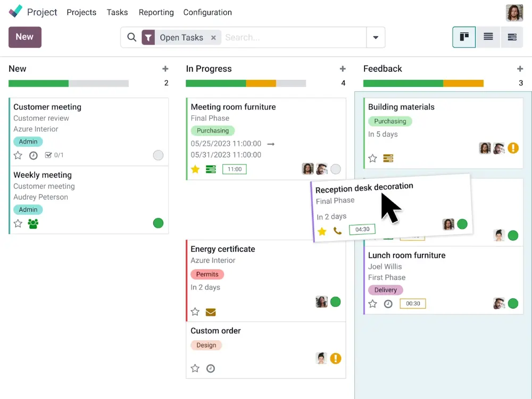Add a task in the New column
532x399 pixels.
pos(165,69)
